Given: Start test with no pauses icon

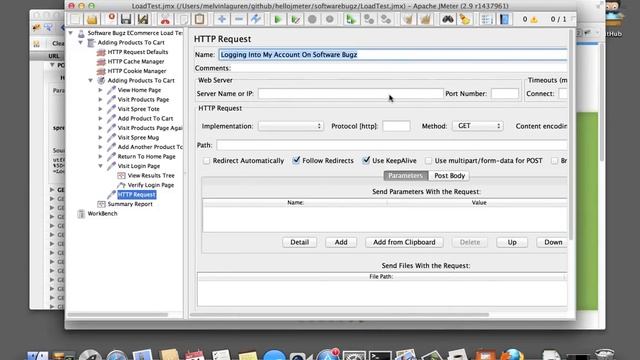Looking at the screenshot, I should 295,19.
